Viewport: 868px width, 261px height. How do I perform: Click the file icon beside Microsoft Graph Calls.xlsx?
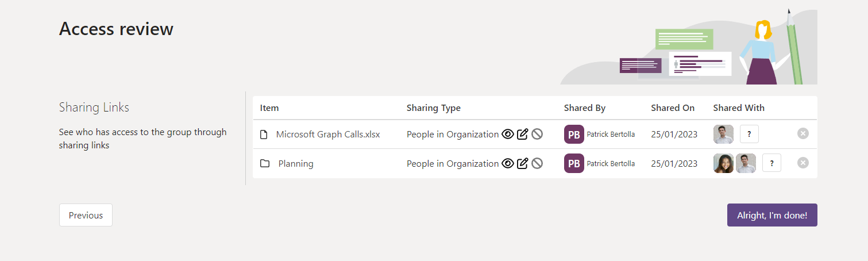(x=264, y=135)
